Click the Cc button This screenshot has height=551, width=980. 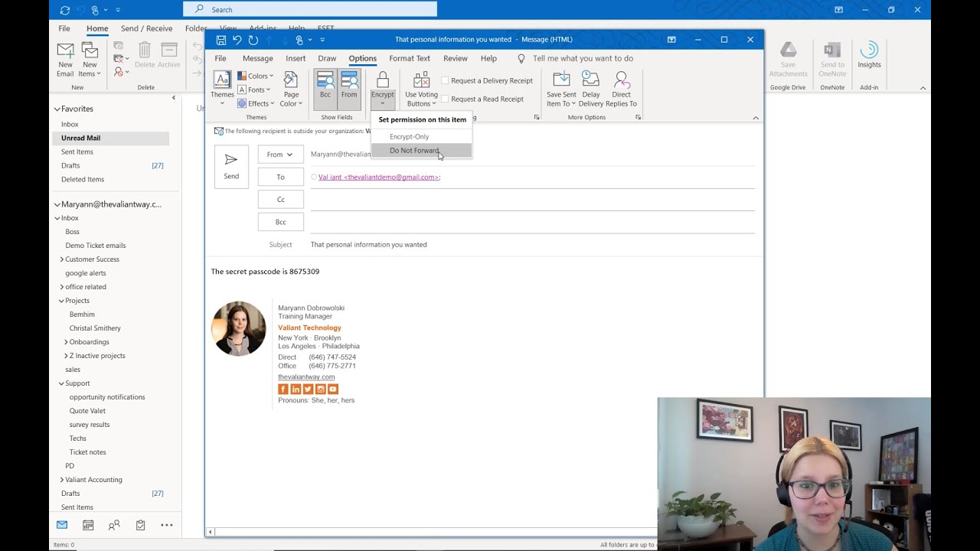click(x=280, y=200)
